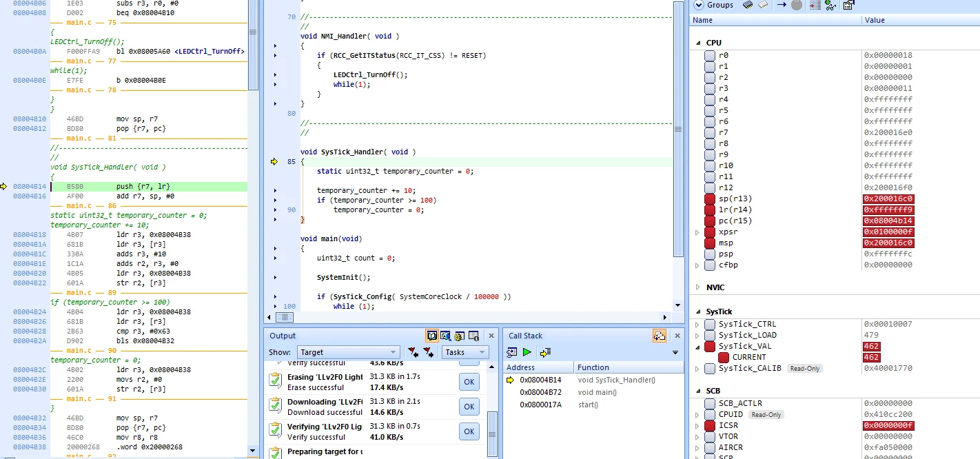Click the gear window icon in Output panel
The width and height of the screenshot is (980, 459).
pos(459,336)
